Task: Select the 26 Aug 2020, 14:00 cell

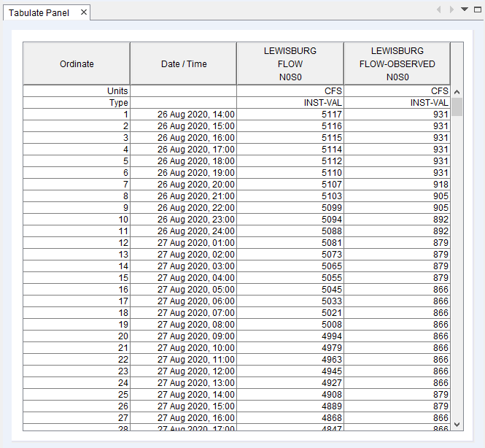Action: pyautogui.click(x=184, y=115)
